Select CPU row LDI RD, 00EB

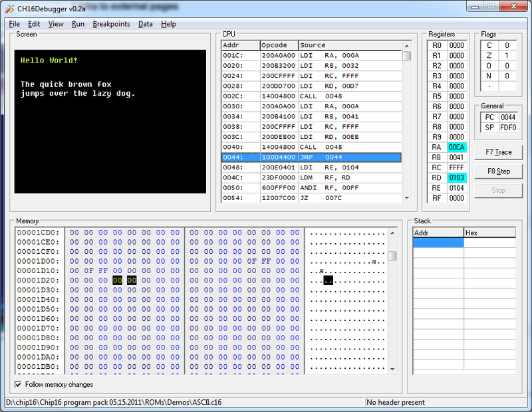tap(311, 137)
